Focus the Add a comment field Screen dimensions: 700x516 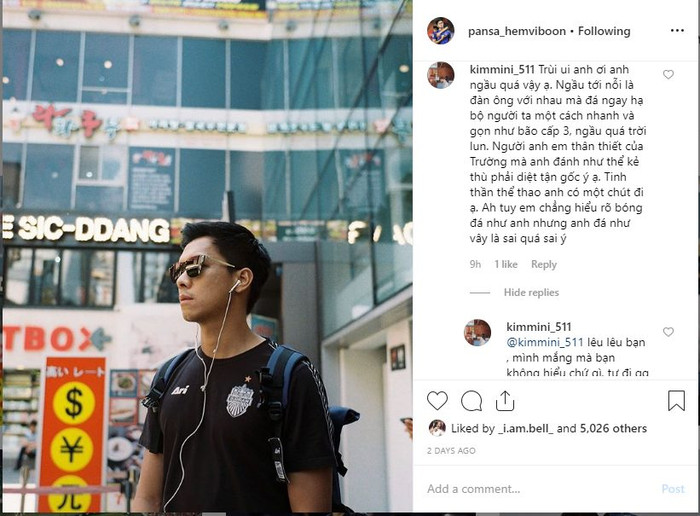540,489
